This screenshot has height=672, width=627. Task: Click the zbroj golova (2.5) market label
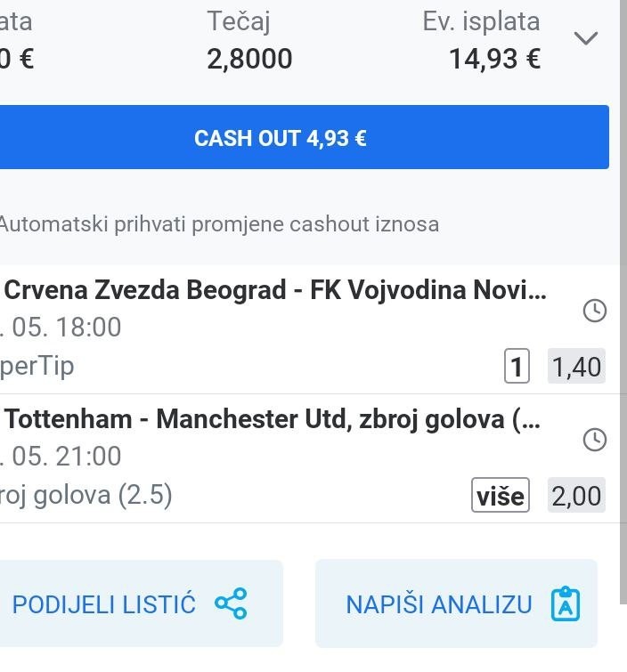(x=85, y=495)
